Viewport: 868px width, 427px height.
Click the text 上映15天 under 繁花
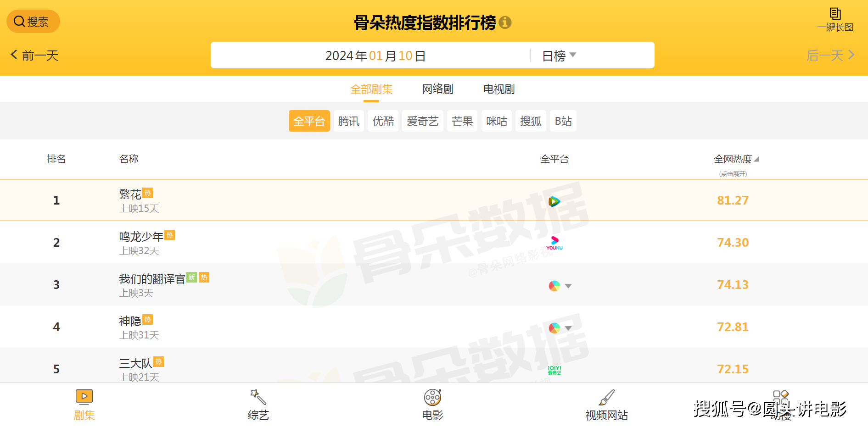point(139,209)
